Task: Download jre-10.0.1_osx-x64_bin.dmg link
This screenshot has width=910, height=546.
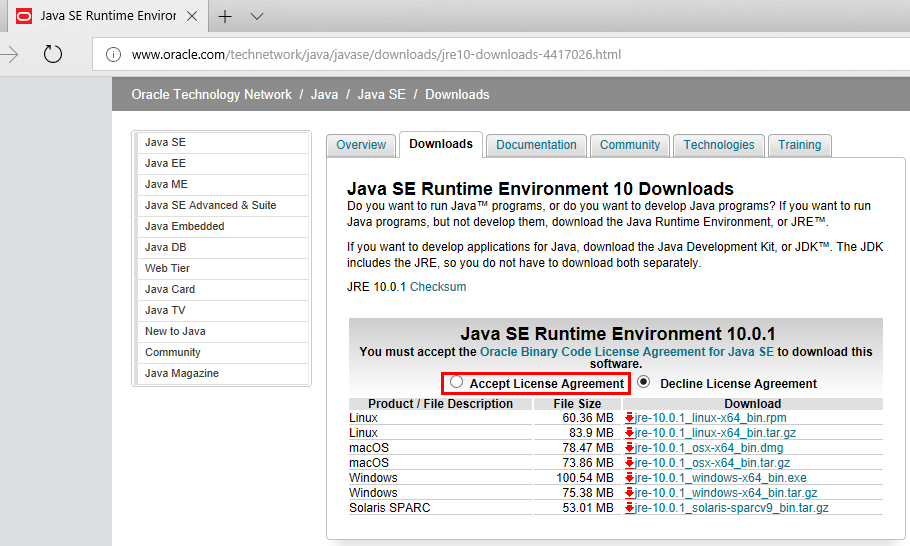Action: 709,448
